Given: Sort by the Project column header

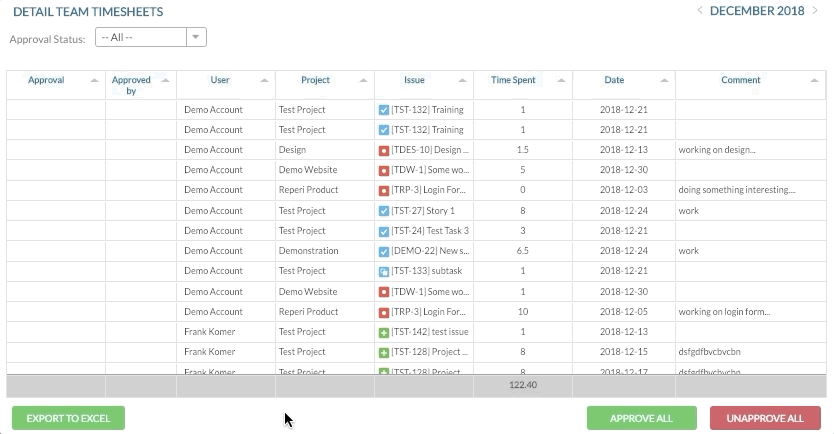Looking at the screenshot, I should 316,80.
